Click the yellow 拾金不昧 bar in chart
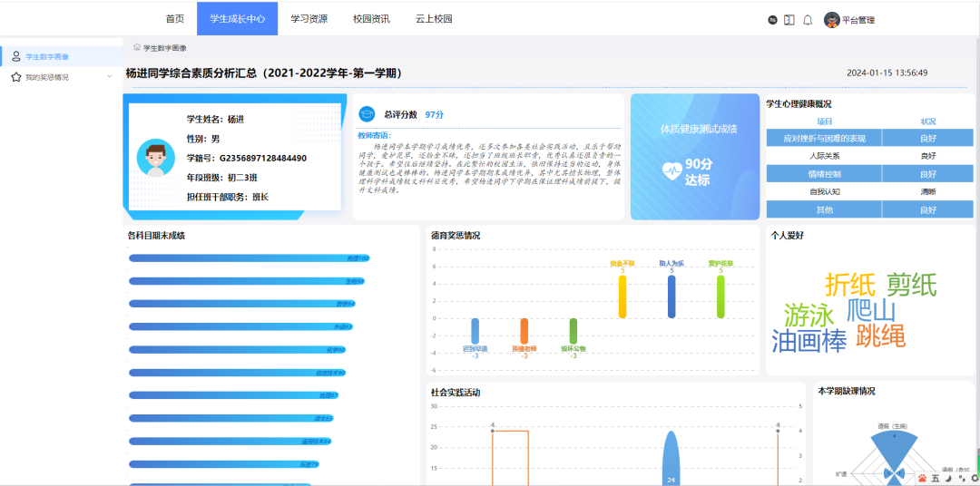 622,296
